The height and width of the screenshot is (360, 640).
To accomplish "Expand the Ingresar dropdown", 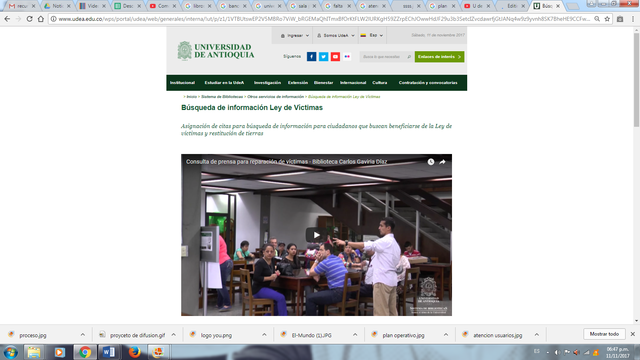I will pyautogui.click(x=295, y=36).
